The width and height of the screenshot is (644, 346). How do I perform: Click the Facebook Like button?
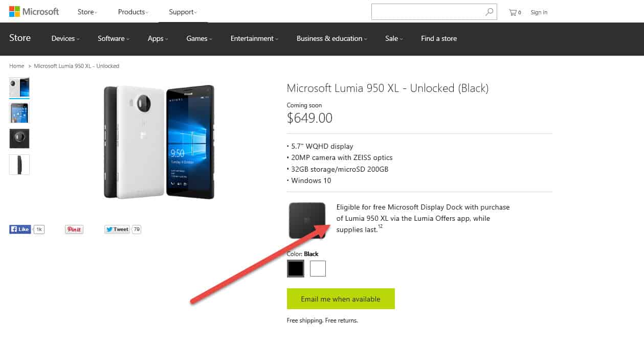tap(20, 229)
